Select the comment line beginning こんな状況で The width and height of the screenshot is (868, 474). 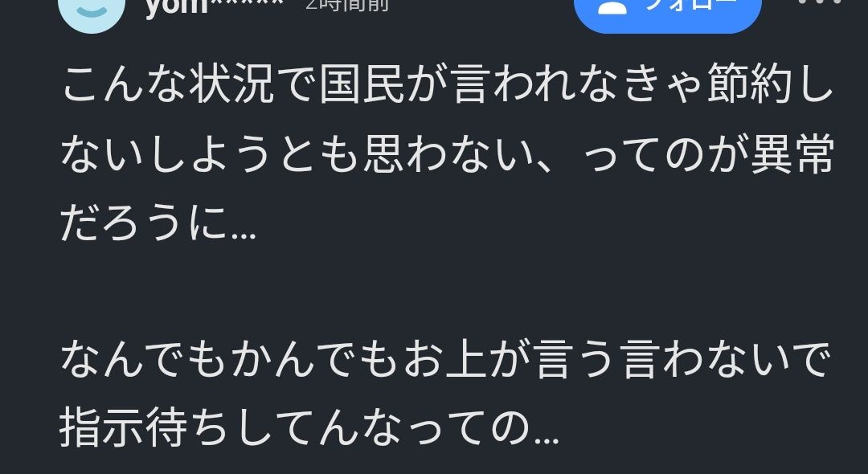pos(447,84)
